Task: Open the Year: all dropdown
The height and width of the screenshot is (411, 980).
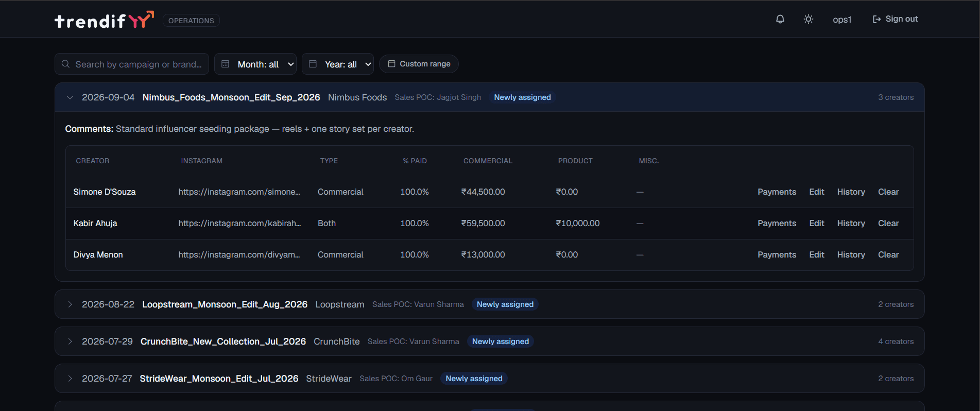Action: (x=338, y=64)
